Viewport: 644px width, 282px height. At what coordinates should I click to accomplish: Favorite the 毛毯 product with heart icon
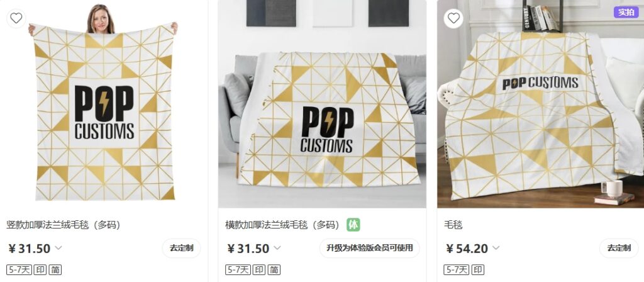[453, 18]
